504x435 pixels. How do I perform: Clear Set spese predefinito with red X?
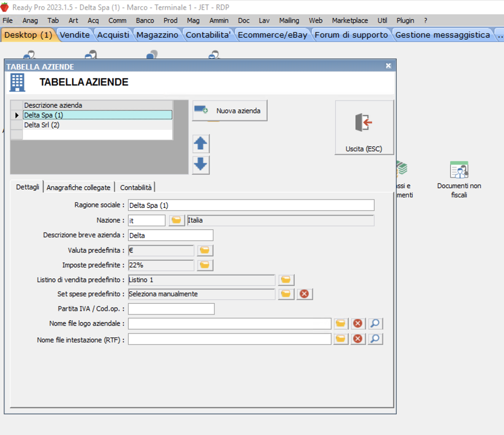[x=305, y=294]
